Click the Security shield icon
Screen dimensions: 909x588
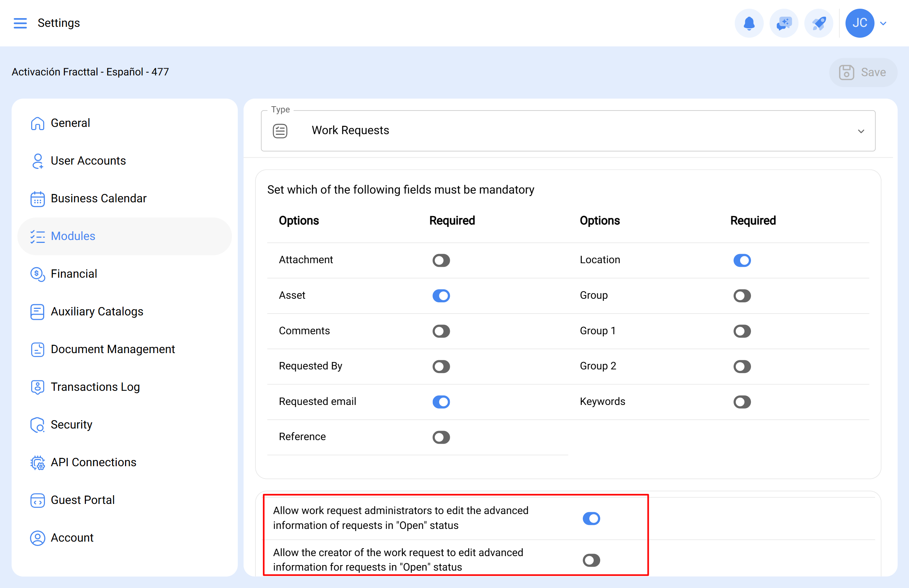pyautogui.click(x=37, y=425)
